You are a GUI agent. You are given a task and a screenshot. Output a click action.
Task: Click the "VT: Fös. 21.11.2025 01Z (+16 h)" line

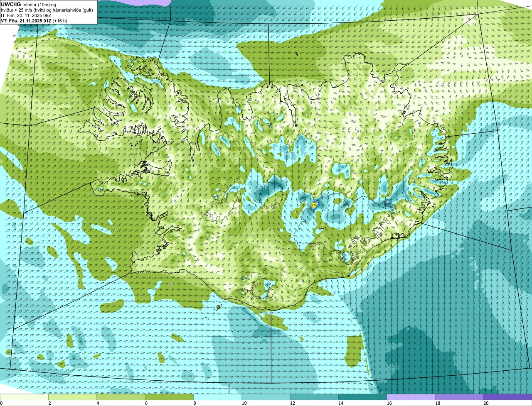click(x=34, y=20)
